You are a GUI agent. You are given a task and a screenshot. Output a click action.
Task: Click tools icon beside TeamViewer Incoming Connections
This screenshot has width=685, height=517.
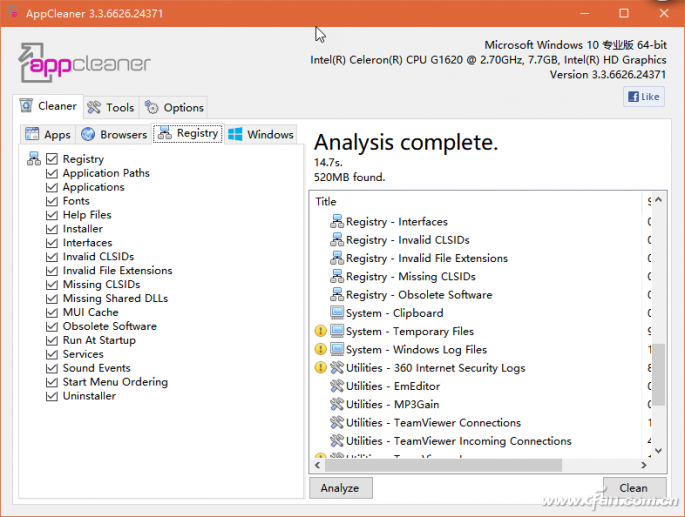337,441
